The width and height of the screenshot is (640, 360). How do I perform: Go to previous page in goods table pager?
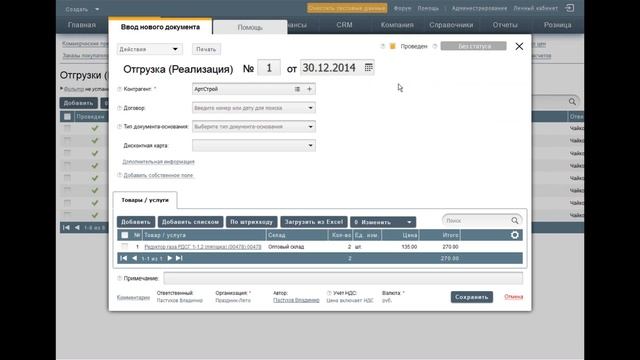(134, 258)
